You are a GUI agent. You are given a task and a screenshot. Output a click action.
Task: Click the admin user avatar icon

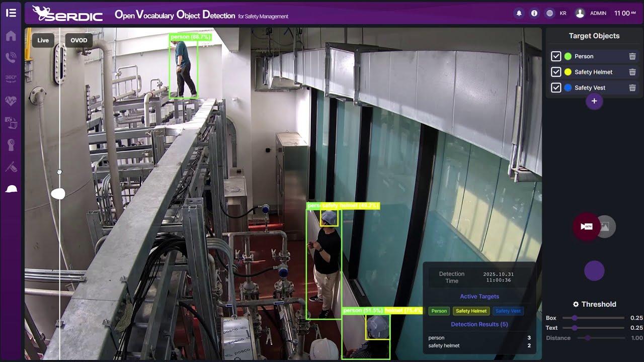(580, 13)
